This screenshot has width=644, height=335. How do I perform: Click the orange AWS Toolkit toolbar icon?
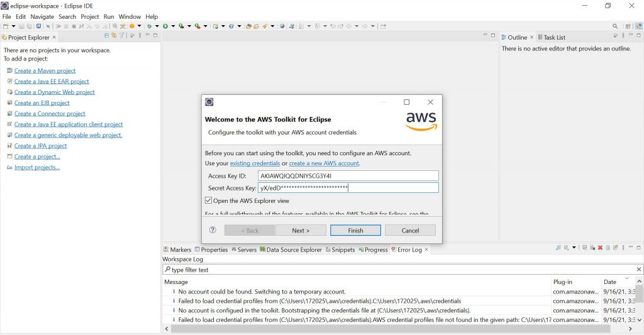pyautogui.click(x=132, y=26)
